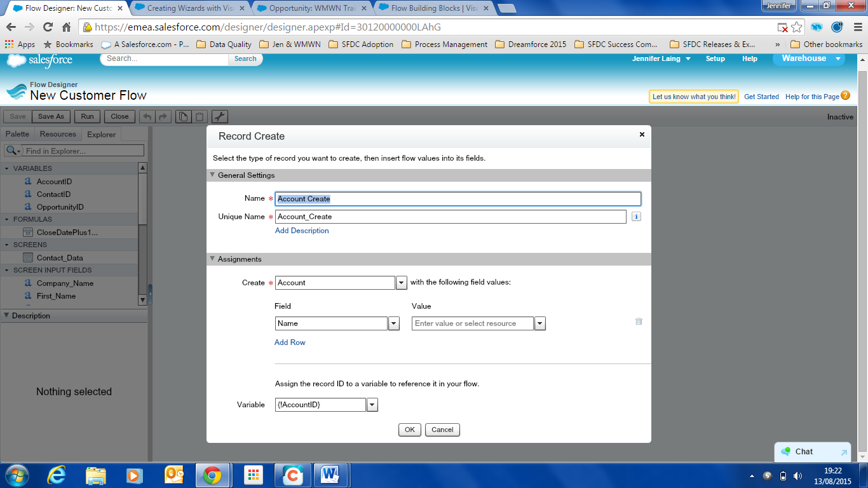Collapse the Description panel
868x488 pixels.
pyautogui.click(x=6, y=315)
